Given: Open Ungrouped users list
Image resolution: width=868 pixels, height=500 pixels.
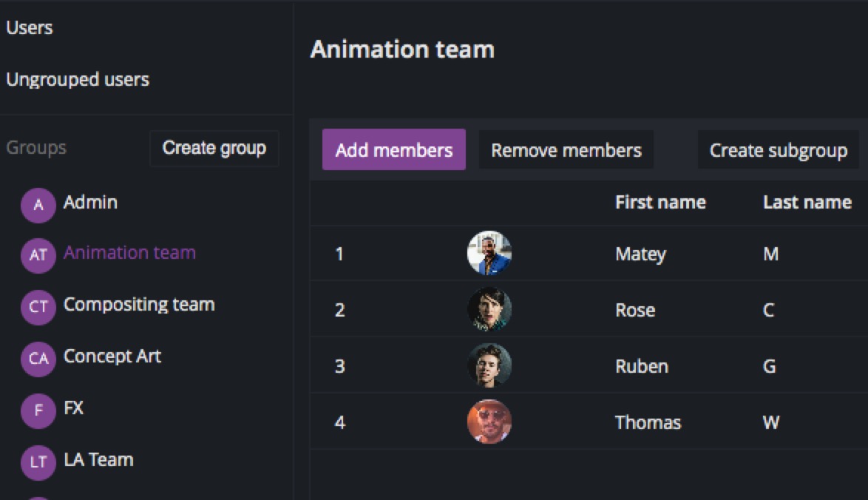Looking at the screenshot, I should coord(78,80).
